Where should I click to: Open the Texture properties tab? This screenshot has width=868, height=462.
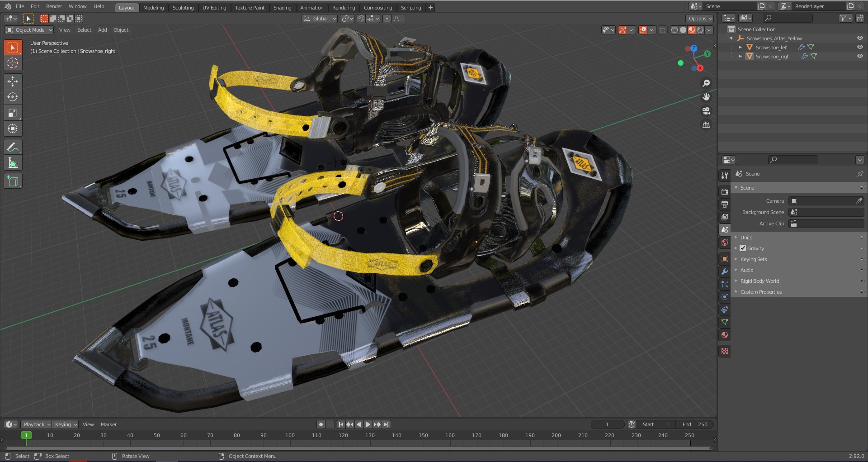click(x=725, y=351)
